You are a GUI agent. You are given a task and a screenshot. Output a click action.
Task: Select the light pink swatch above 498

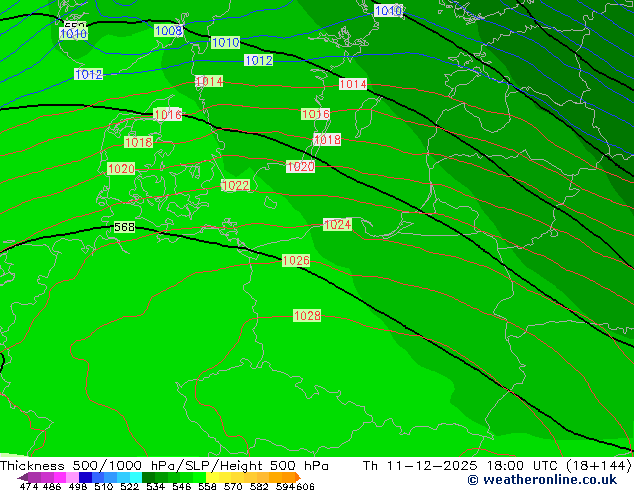tap(72, 477)
